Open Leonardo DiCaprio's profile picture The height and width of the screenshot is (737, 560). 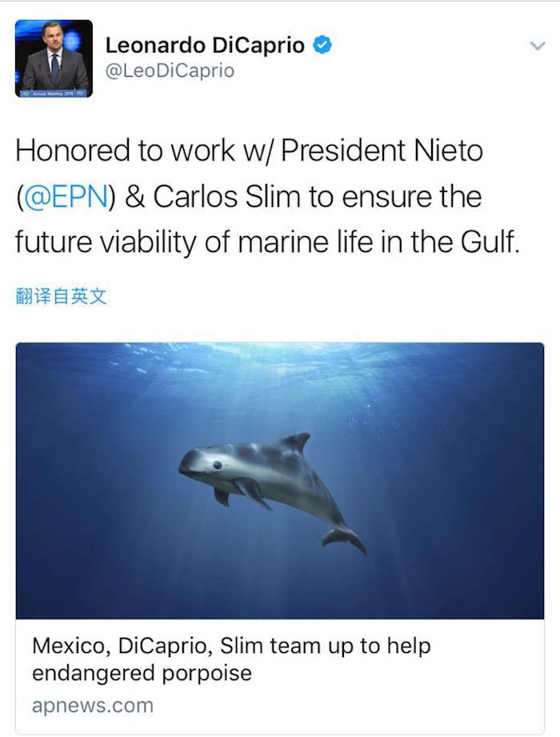point(54,58)
